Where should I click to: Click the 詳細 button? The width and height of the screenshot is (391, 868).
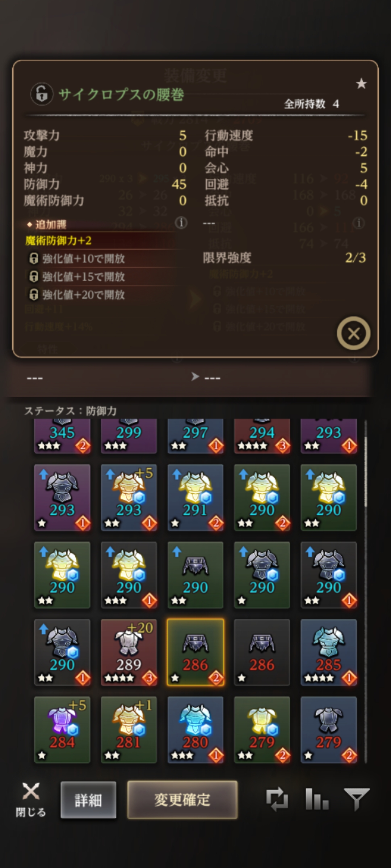click(x=88, y=800)
